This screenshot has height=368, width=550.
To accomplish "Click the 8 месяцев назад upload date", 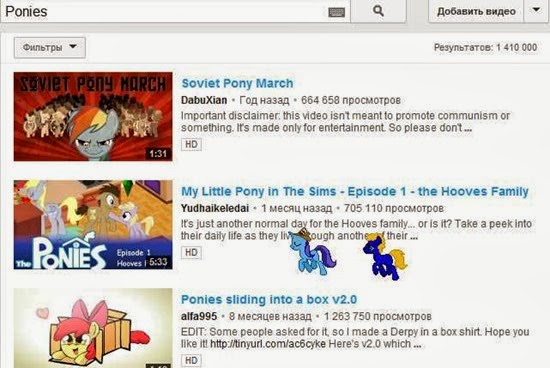I will tap(270, 316).
